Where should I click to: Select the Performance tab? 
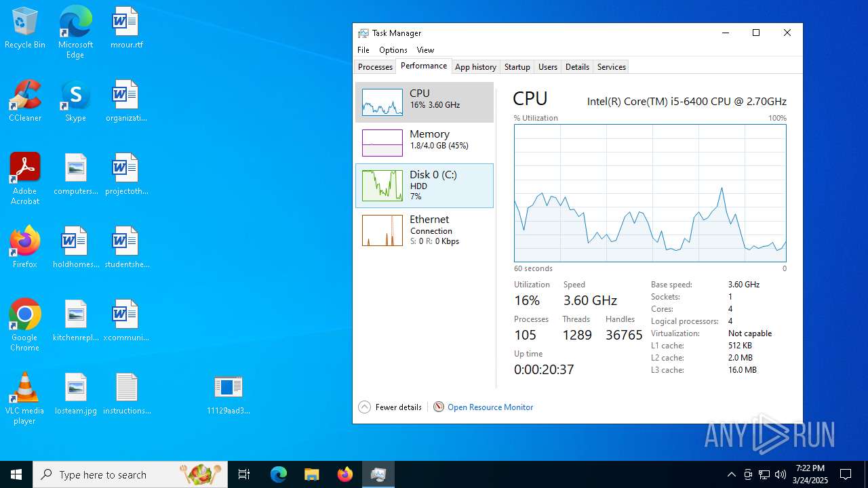424,66
